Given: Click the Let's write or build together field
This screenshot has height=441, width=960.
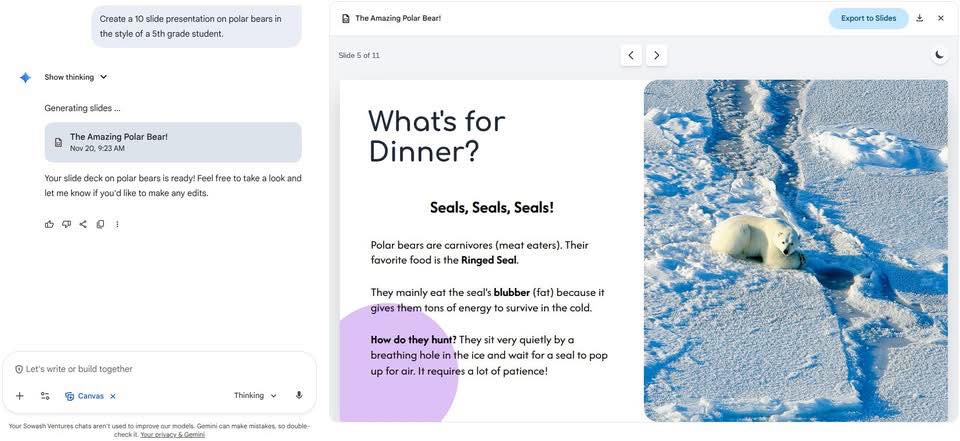Looking at the screenshot, I should (159, 369).
